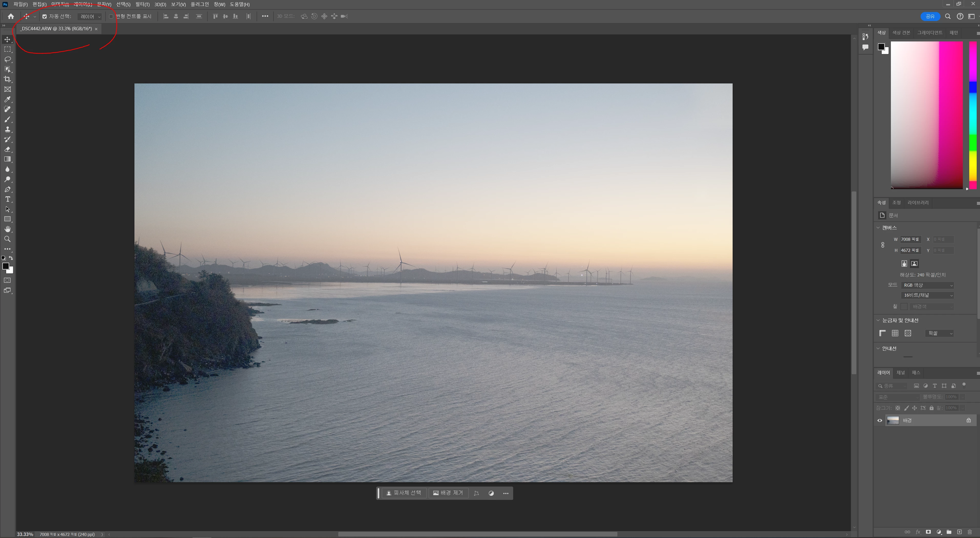Viewport: 980px width, 538px height.
Task: Select the Zoom tool in toolbar
Action: (7, 239)
